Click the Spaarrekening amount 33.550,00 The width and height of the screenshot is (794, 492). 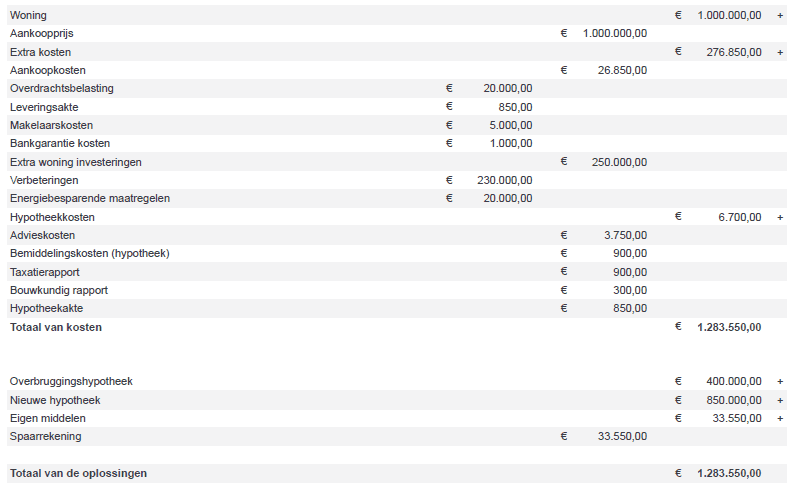[x=622, y=436]
